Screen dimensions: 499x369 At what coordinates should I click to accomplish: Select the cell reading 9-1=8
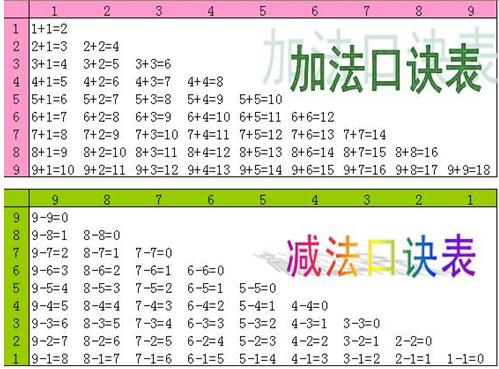(x=50, y=359)
